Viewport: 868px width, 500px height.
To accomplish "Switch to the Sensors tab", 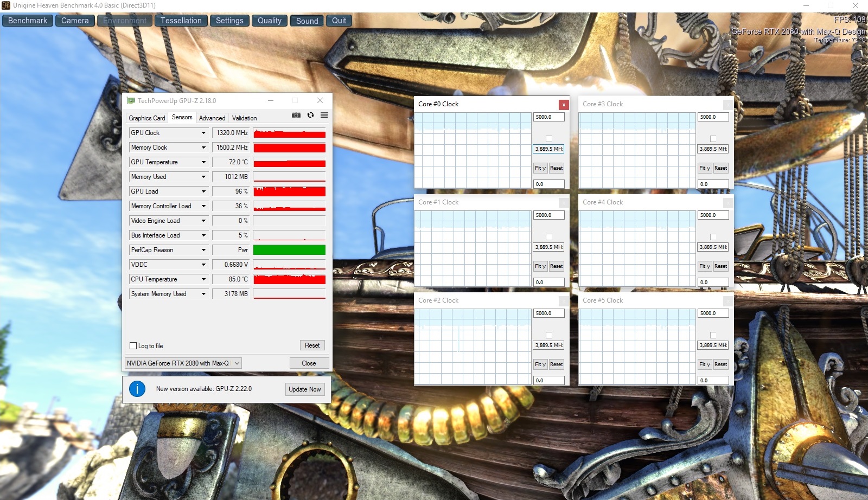I will tap(182, 117).
